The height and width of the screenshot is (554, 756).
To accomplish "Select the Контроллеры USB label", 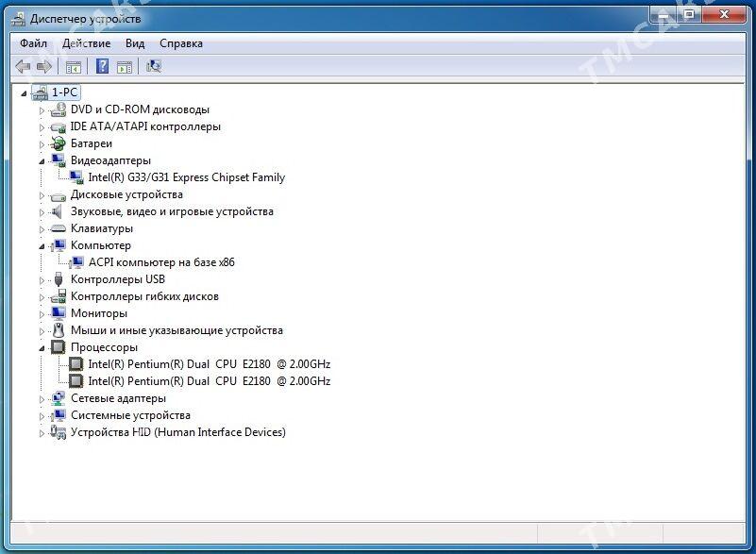I will (118, 279).
